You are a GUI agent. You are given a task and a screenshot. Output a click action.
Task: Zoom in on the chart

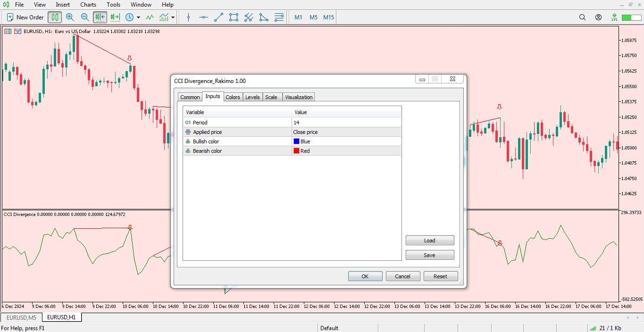(70, 17)
